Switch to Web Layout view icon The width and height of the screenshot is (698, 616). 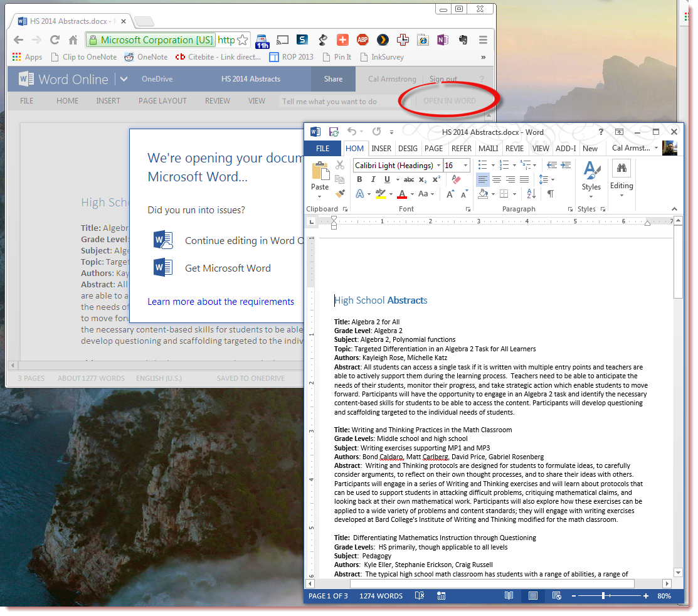click(556, 595)
